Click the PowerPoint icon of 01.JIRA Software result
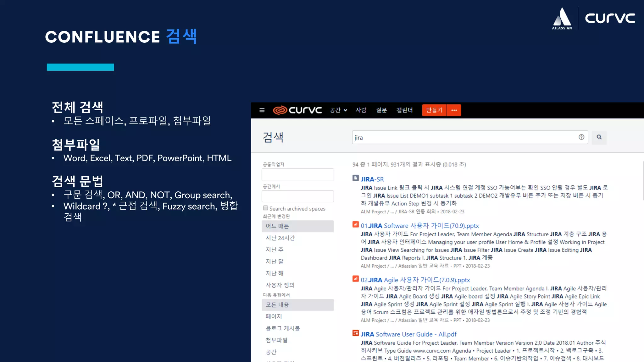 coord(355,224)
